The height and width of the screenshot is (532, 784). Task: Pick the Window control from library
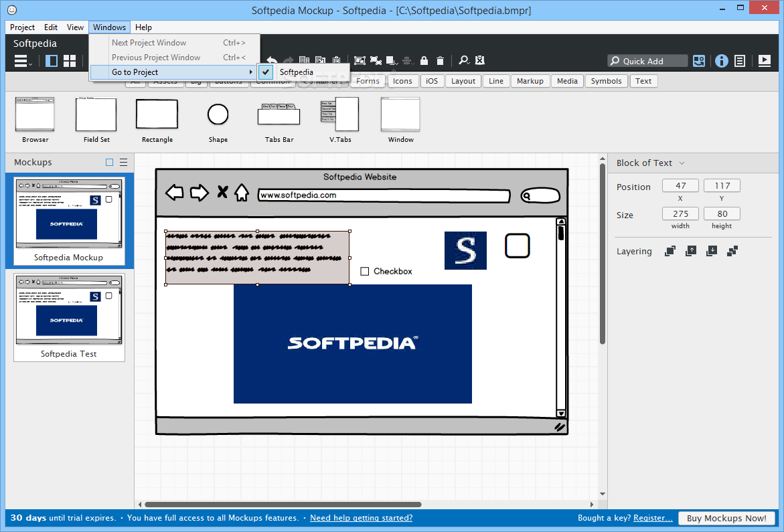coord(400,120)
